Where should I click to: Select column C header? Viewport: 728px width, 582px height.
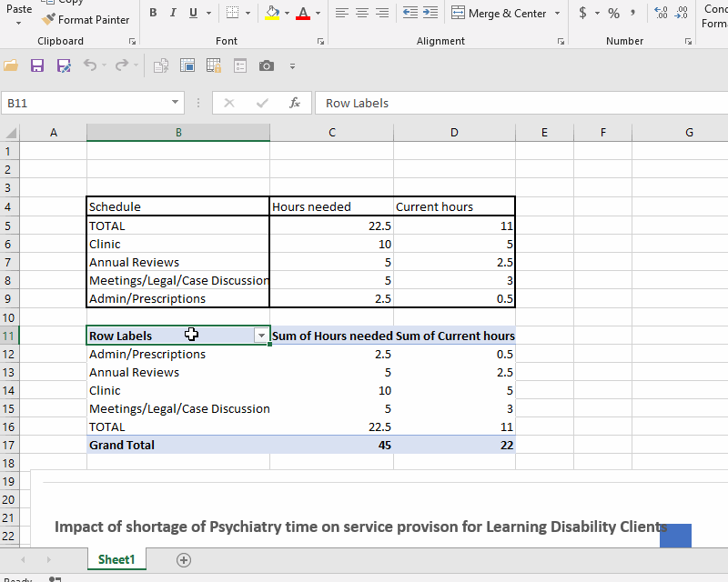[x=332, y=133]
